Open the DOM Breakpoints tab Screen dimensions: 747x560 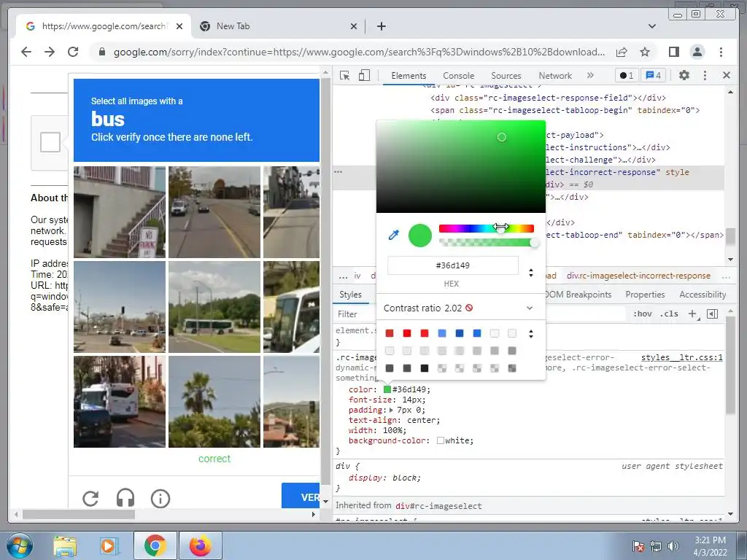(x=578, y=295)
